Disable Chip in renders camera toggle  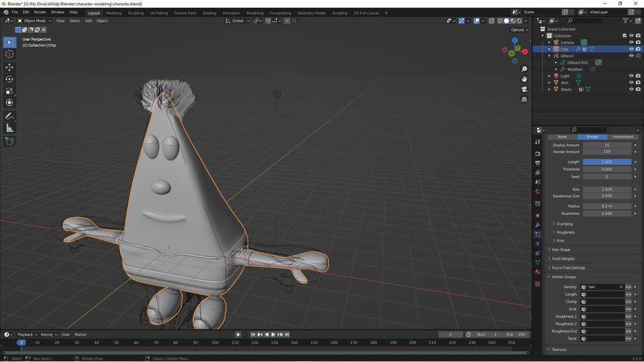[x=638, y=49]
